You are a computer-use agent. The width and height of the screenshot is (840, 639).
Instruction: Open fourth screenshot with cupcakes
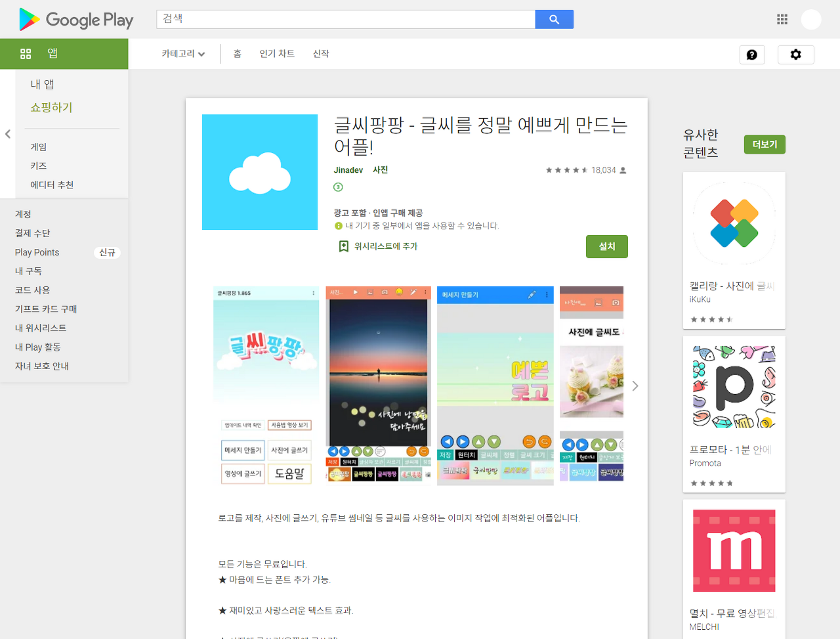click(591, 386)
